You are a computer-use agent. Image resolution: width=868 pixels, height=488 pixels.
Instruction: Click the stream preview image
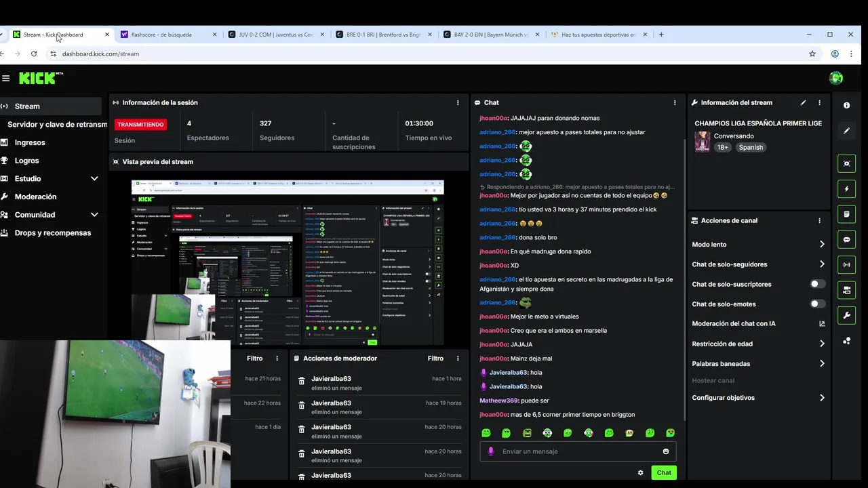pyautogui.click(x=288, y=263)
